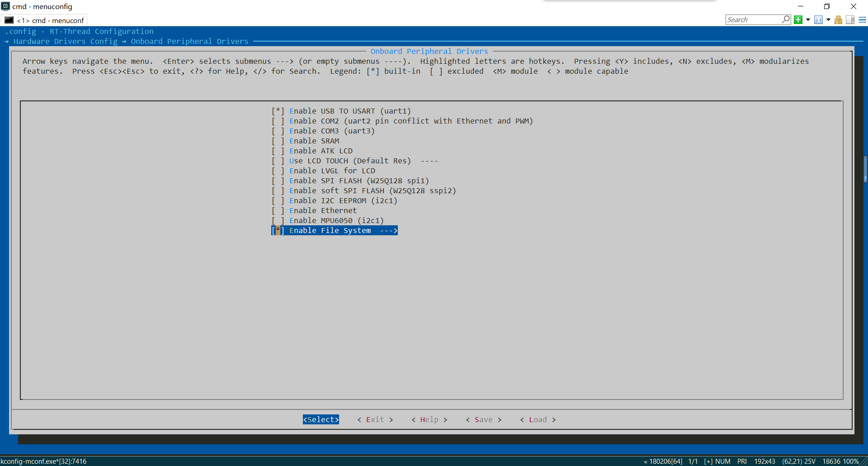868x466 pixels.
Task: Toggle Enable soft SPI FLASH sspi2 checkbox
Action: (x=278, y=190)
